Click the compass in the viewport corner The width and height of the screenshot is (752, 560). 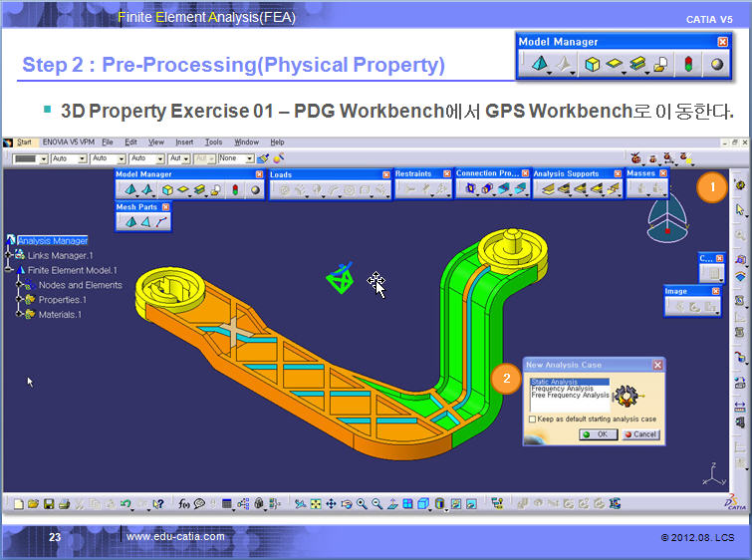coord(667,218)
